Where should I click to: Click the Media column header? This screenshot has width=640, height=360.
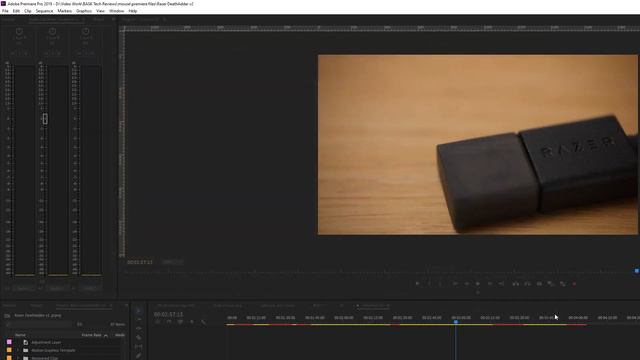point(120,335)
